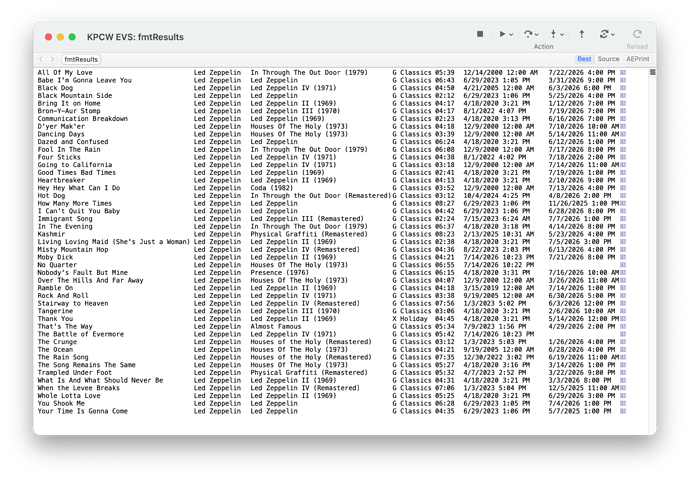
Task: Select the 'Communication Breakdown' title
Action: click(83, 119)
